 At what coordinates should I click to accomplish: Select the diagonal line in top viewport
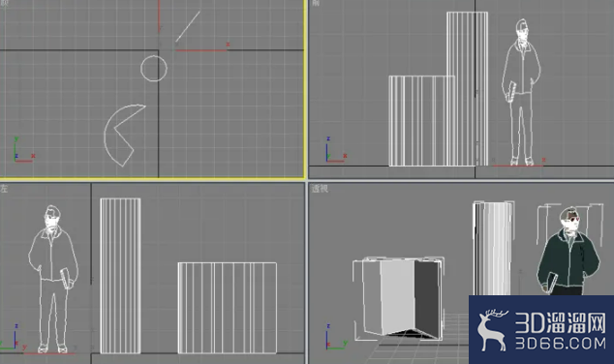point(188,26)
